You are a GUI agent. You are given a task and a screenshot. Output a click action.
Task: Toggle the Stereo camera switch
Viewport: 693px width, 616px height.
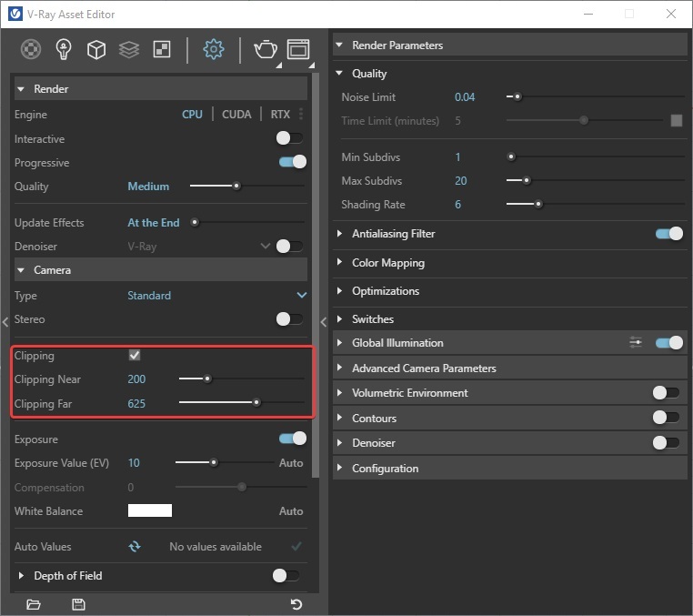290,318
